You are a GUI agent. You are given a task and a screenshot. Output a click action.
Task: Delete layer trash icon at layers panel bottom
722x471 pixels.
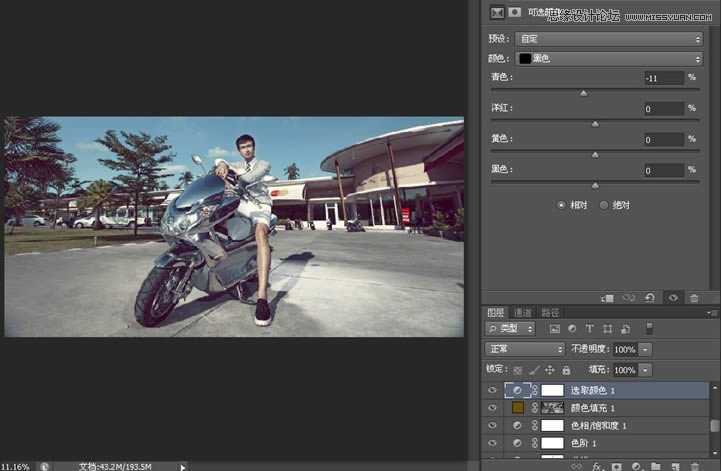tap(695, 466)
